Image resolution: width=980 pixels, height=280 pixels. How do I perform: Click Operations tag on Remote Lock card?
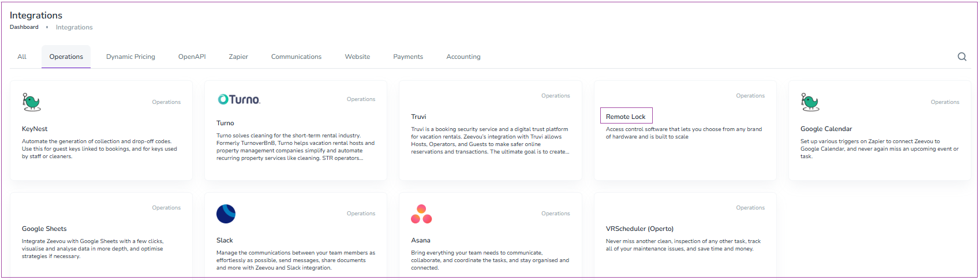[750, 96]
